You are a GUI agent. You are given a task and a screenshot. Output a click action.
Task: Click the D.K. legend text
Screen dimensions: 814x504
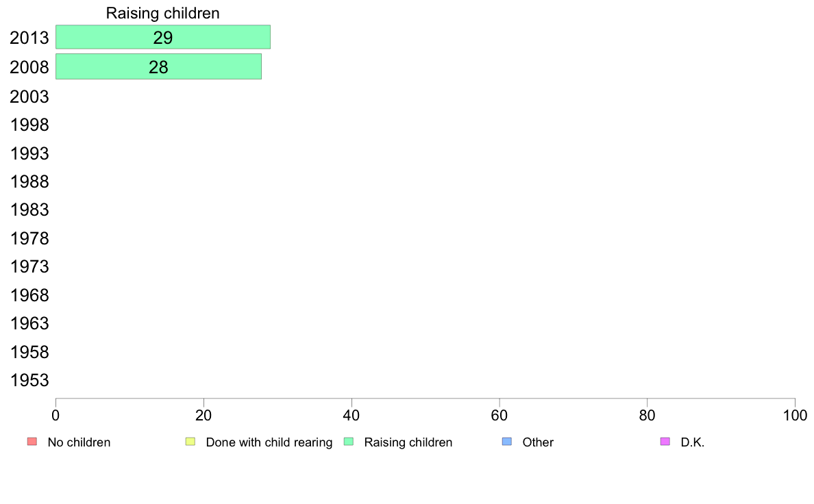[x=693, y=442]
